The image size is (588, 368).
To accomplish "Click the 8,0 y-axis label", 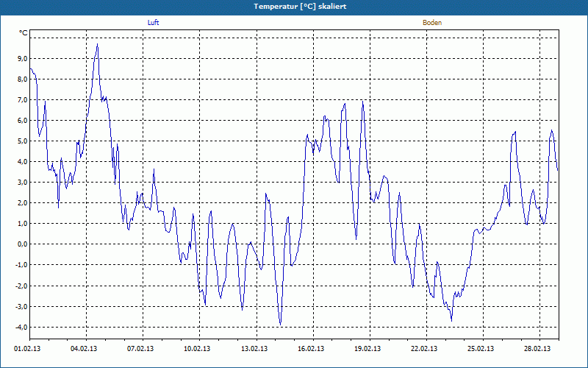I will click(23, 79).
